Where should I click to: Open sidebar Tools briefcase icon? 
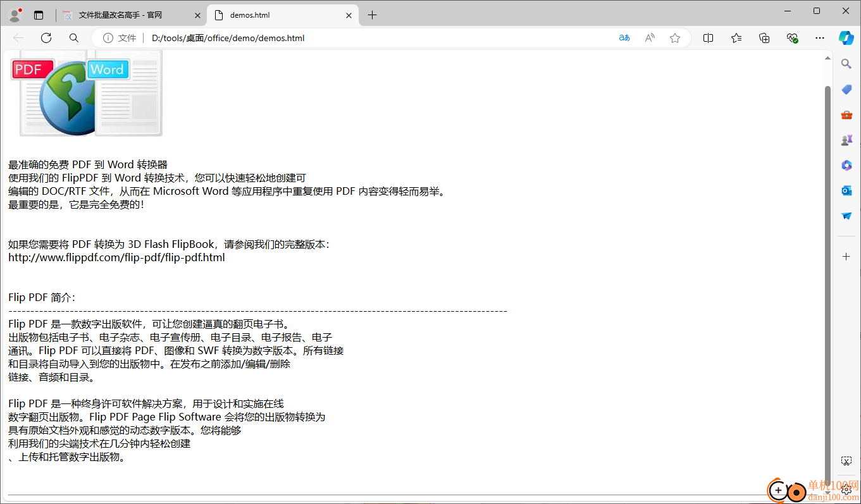click(846, 114)
